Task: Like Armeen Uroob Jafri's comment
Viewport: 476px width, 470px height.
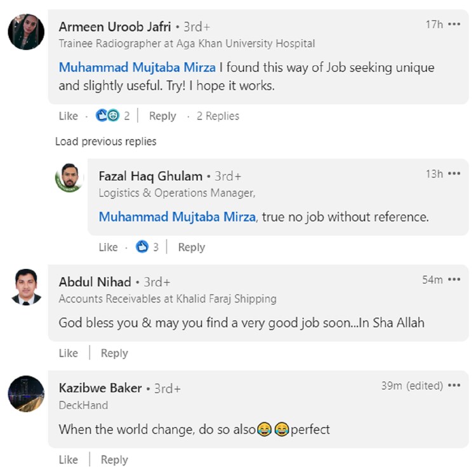Action: pos(69,116)
